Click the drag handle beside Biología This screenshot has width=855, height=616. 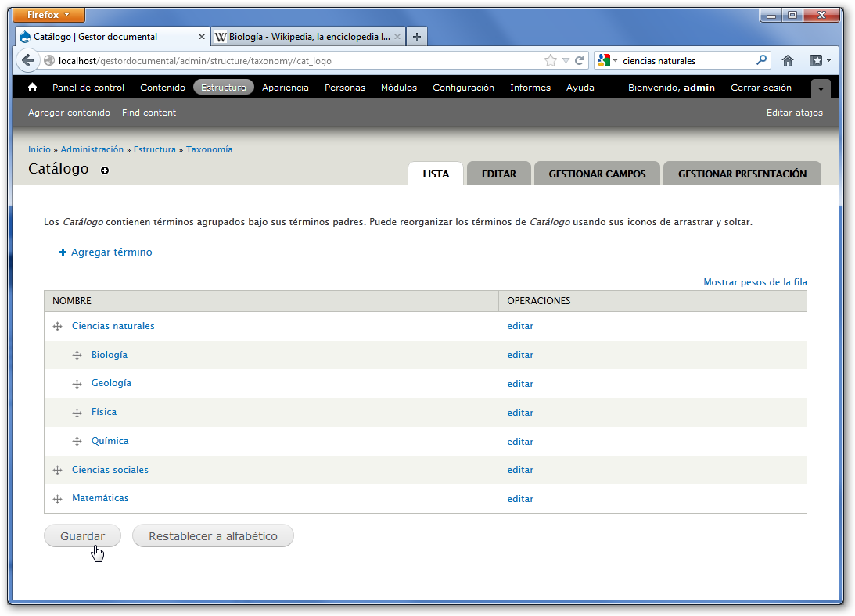pyautogui.click(x=77, y=356)
